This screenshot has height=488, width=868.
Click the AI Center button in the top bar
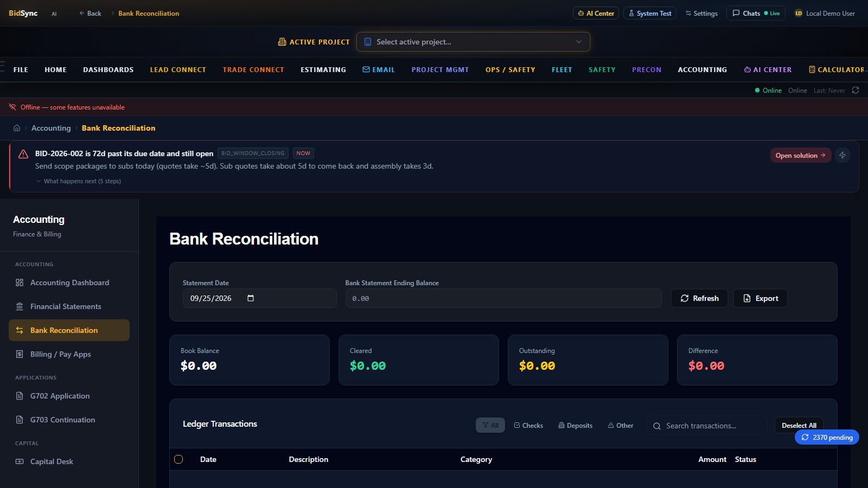[596, 13]
